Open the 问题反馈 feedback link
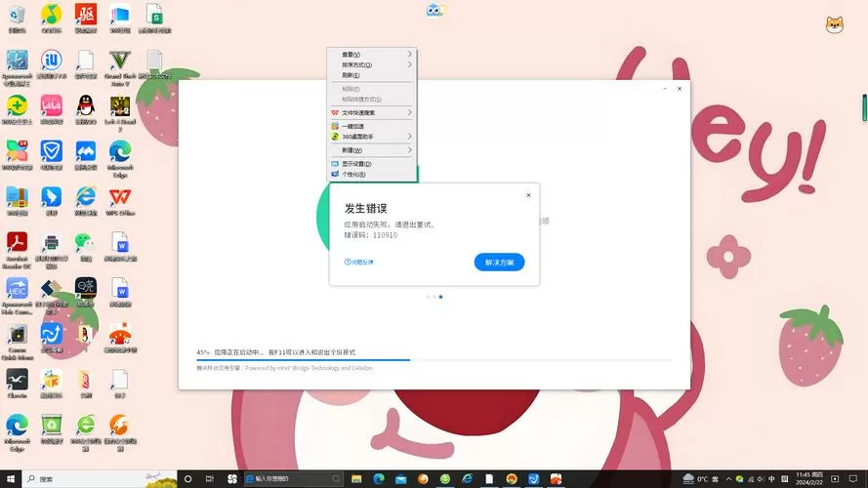The image size is (868, 488). [x=358, y=263]
